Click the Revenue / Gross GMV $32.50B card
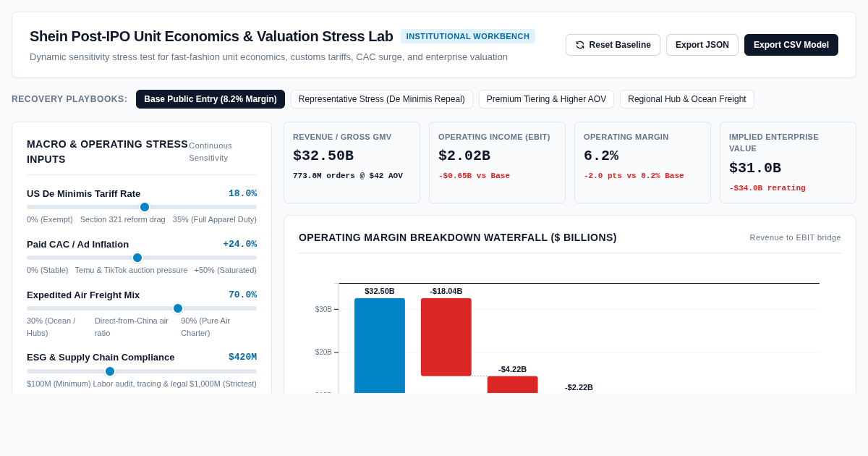This screenshot has width=868, height=456. pyautogui.click(x=352, y=162)
